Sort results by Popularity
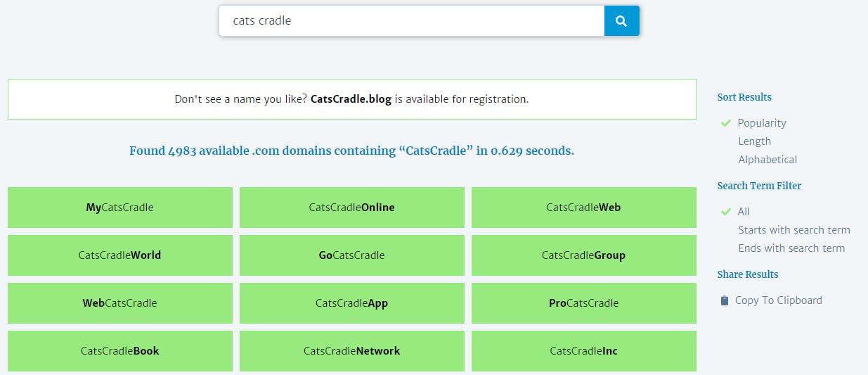This screenshot has width=868, height=375. coord(762,123)
